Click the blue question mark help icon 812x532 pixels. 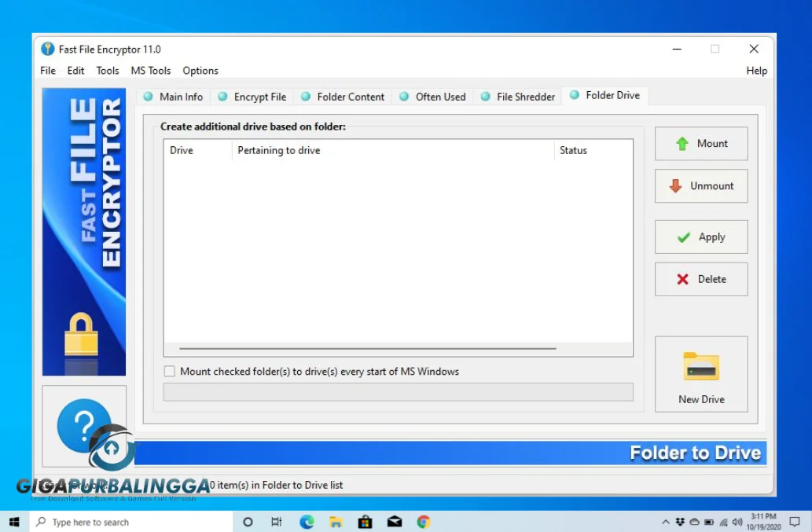(83, 425)
